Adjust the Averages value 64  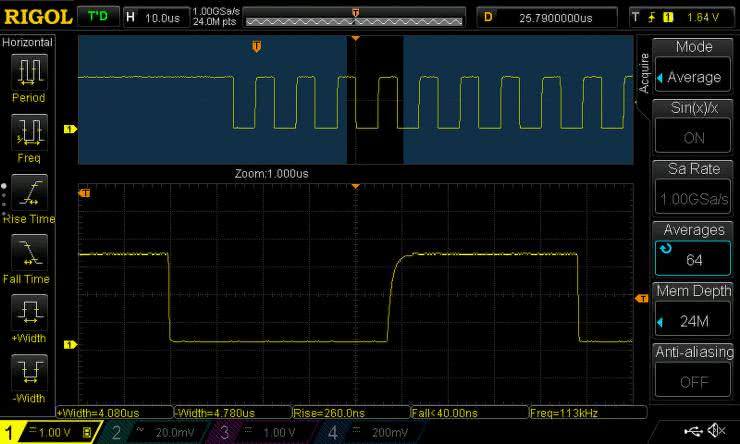(693, 259)
